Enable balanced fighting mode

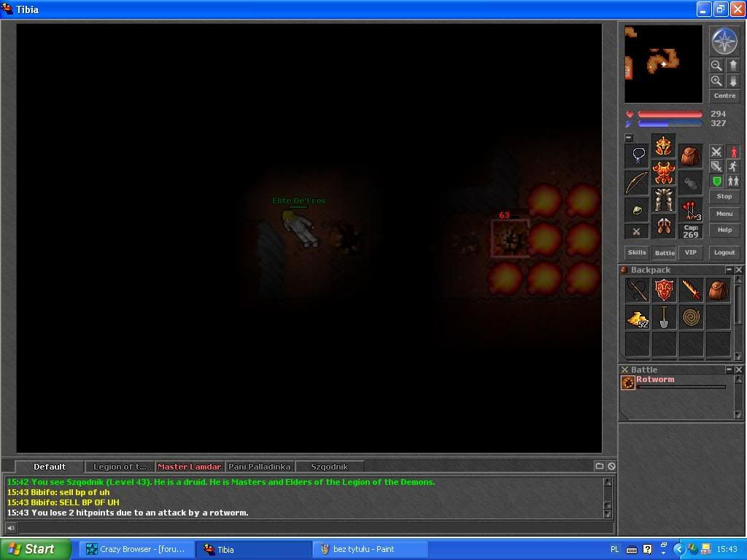pyautogui.click(x=716, y=166)
